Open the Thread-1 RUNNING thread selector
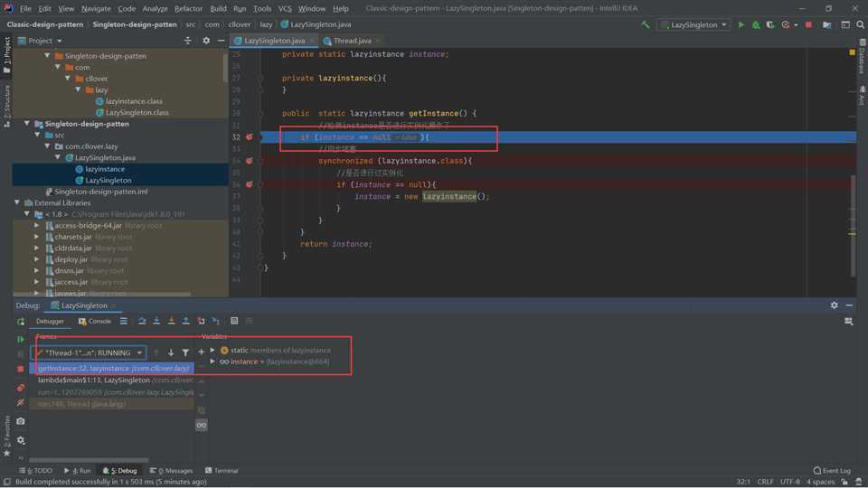Screen dimensions: 868x488 [90, 352]
